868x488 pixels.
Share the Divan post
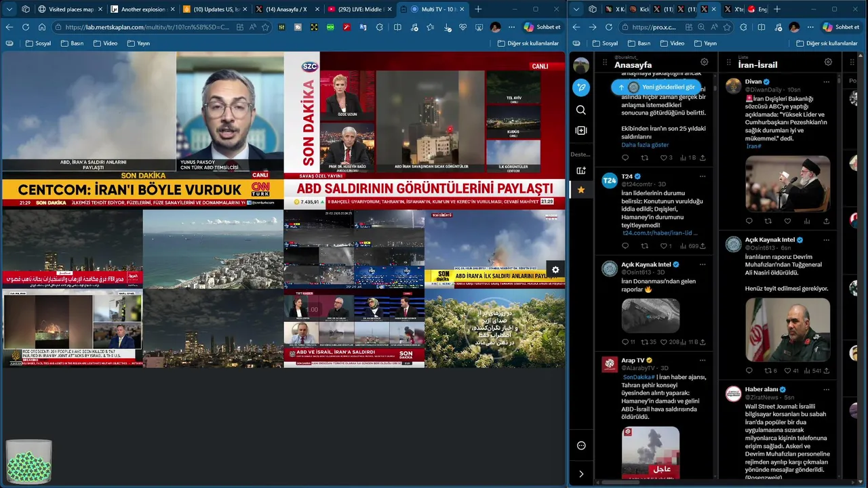point(826,221)
